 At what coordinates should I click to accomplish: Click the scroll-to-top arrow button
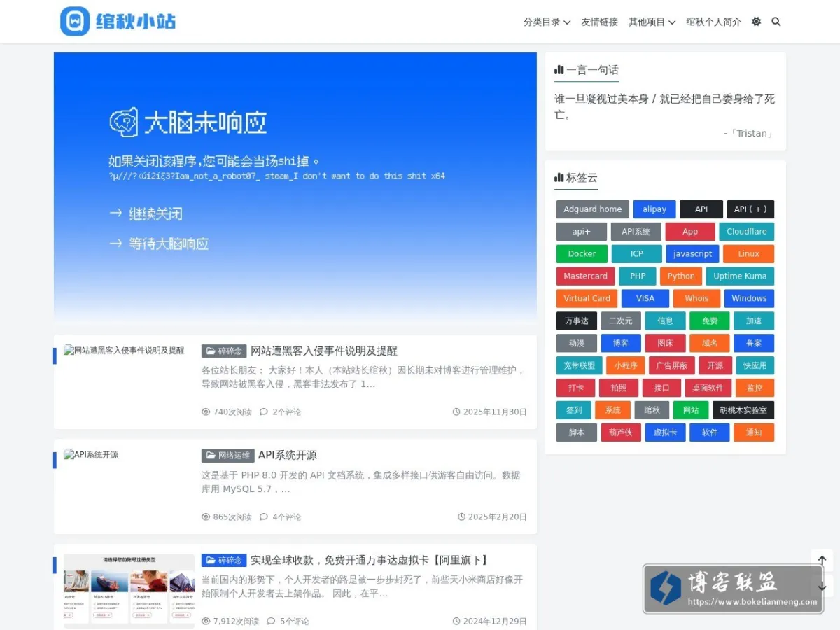[x=822, y=561]
